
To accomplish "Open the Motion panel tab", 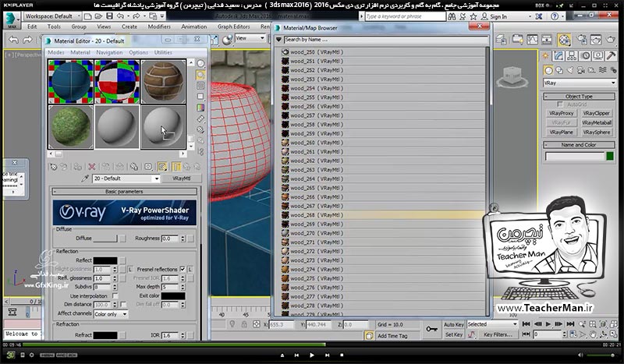I will [x=585, y=56].
